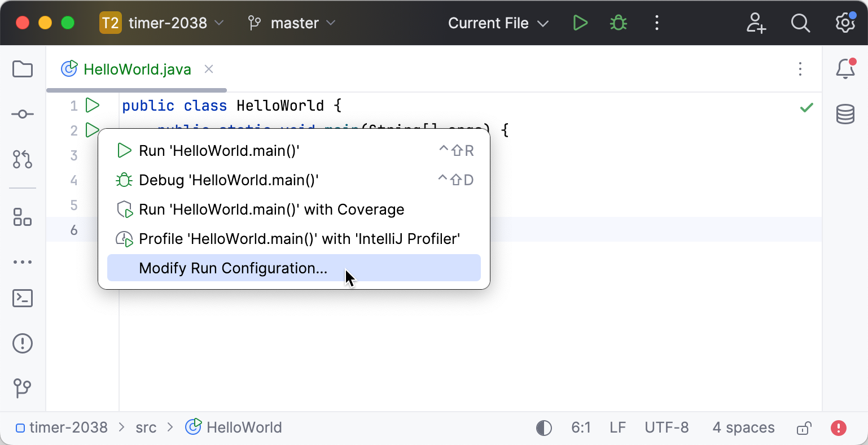This screenshot has width=868, height=445.
Task: Start debugging with the bug toolbar icon
Action: 617,23
